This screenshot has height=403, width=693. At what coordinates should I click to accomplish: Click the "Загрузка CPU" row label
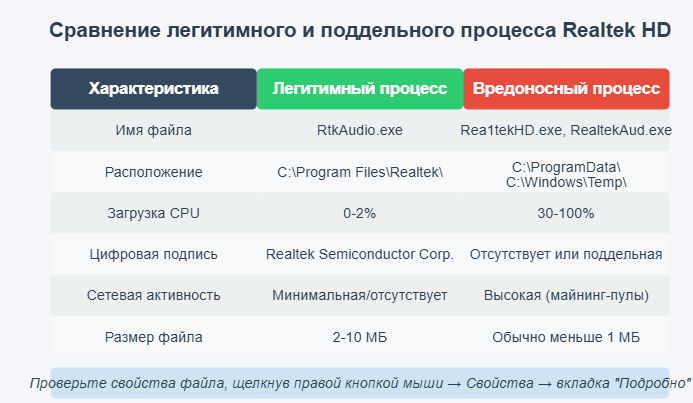pyautogui.click(x=153, y=213)
